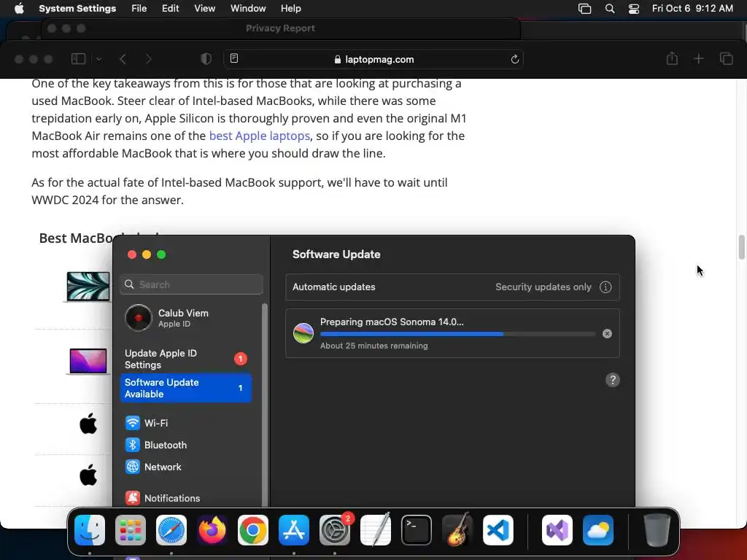This screenshot has height=560, width=747.
Task: Launch GarageBand from the Dock
Action: click(457, 529)
